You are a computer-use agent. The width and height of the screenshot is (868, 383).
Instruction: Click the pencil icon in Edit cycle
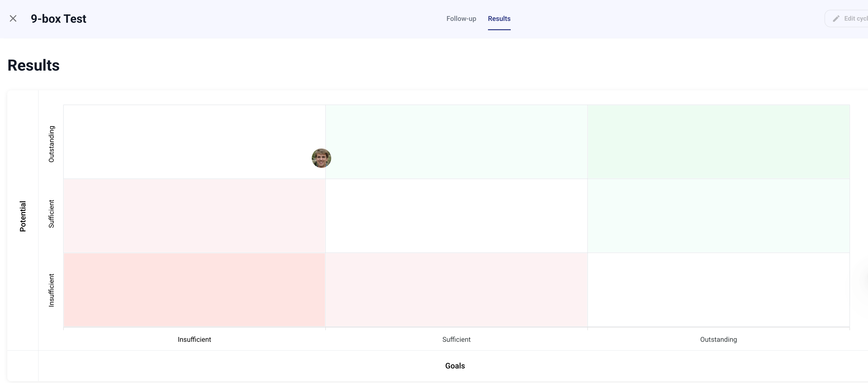click(836, 18)
